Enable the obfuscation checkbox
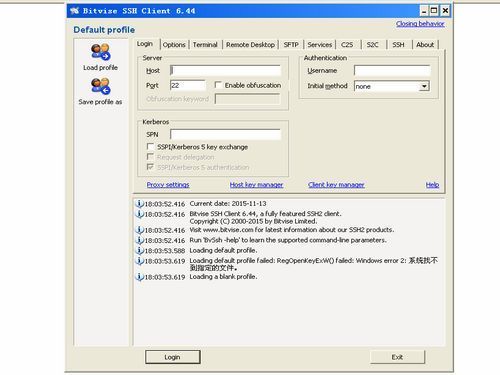The width and height of the screenshot is (500, 375). [218, 85]
